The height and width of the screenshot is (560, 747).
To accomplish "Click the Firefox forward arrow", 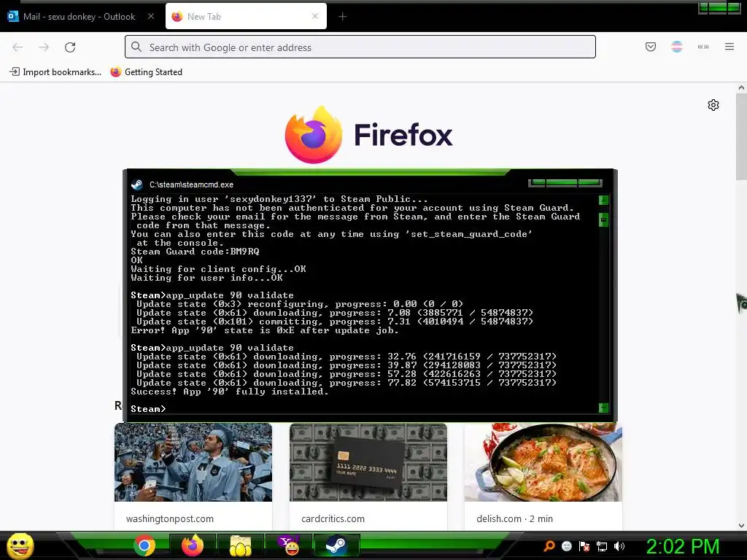I will (x=44, y=47).
